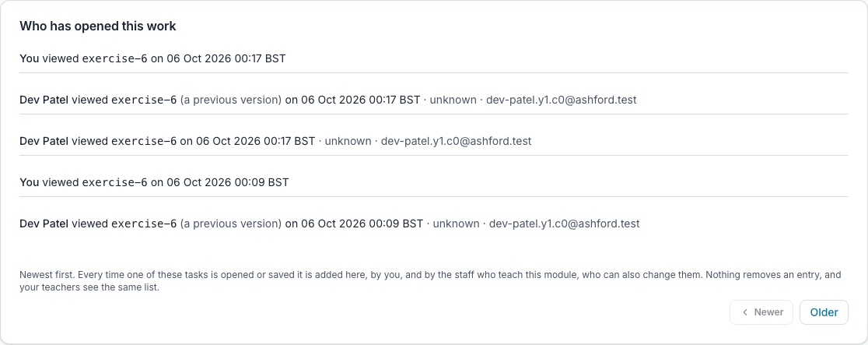Click the left chevron icon in Newer
Viewport: 868px width, 345px height.
tap(745, 312)
